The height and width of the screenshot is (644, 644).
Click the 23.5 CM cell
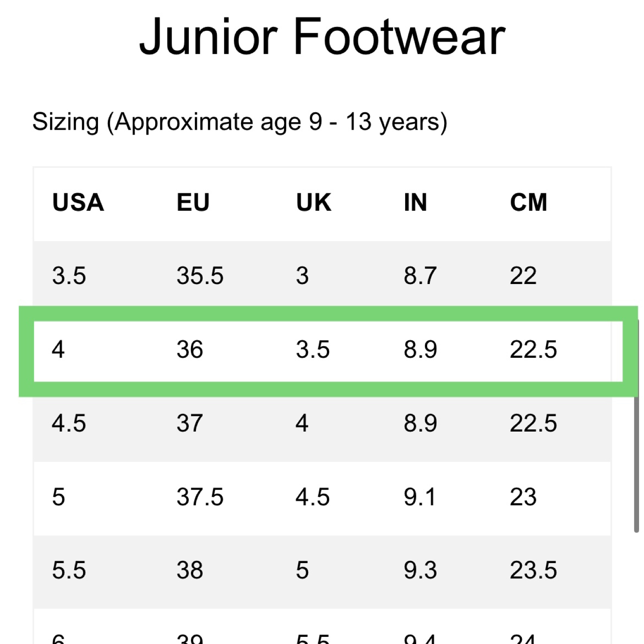click(533, 571)
